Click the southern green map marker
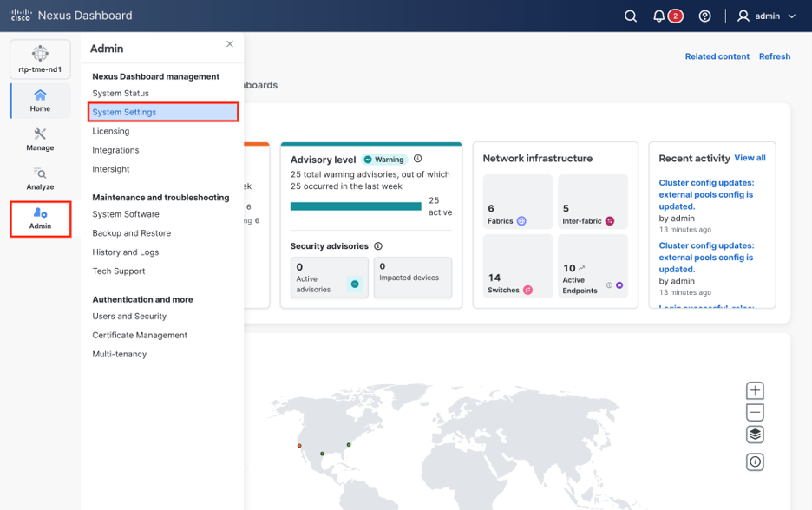This screenshot has width=812, height=510. [322, 454]
